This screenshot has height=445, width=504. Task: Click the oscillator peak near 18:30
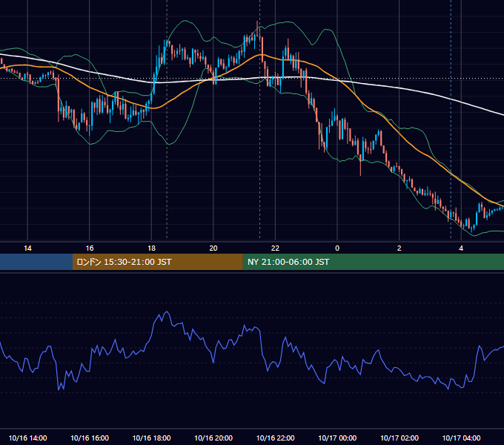(x=167, y=311)
